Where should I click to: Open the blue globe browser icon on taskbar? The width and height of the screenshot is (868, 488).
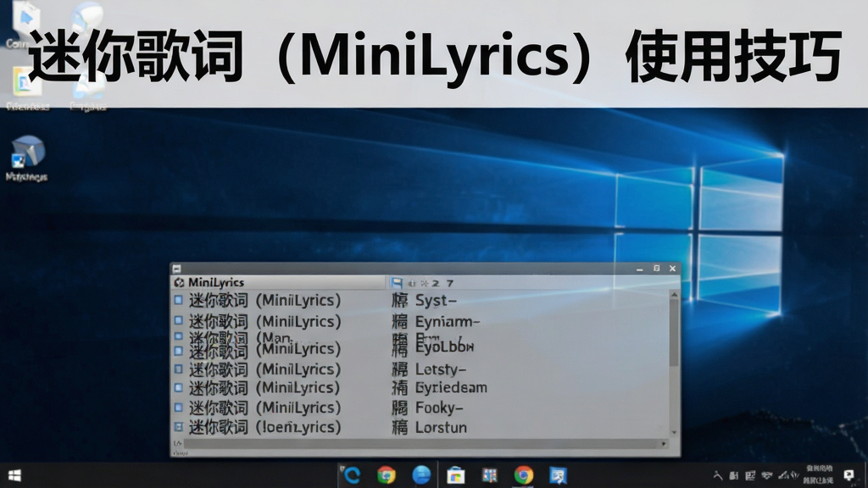click(421, 475)
